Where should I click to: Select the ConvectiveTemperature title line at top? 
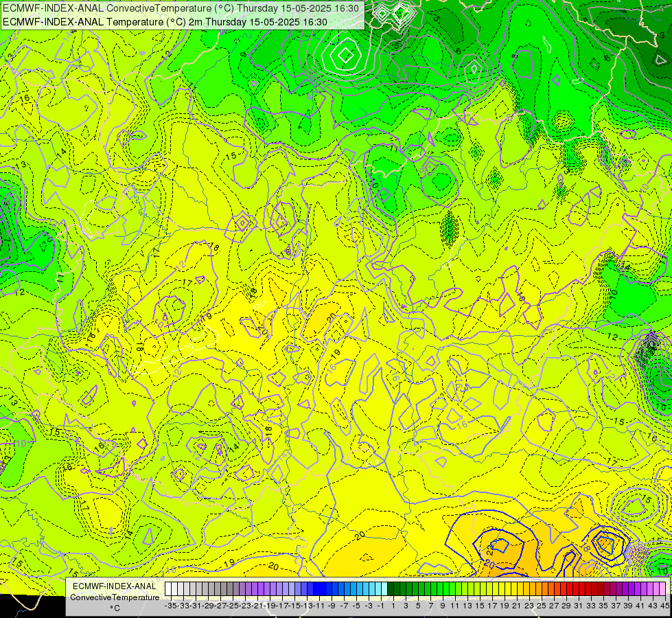[x=181, y=8]
